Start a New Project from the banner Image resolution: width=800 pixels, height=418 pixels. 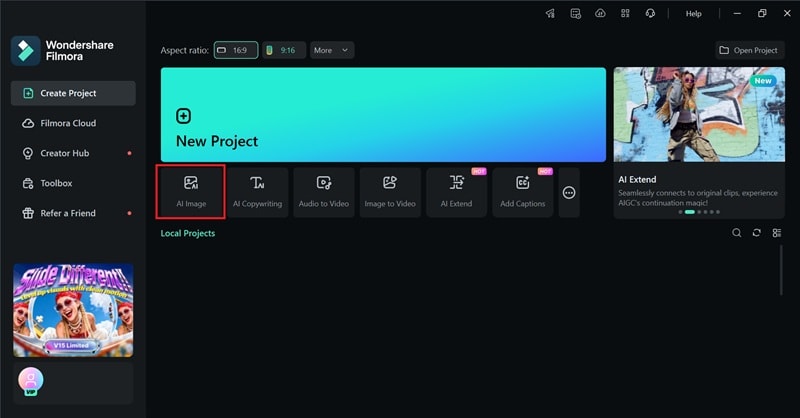click(383, 115)
